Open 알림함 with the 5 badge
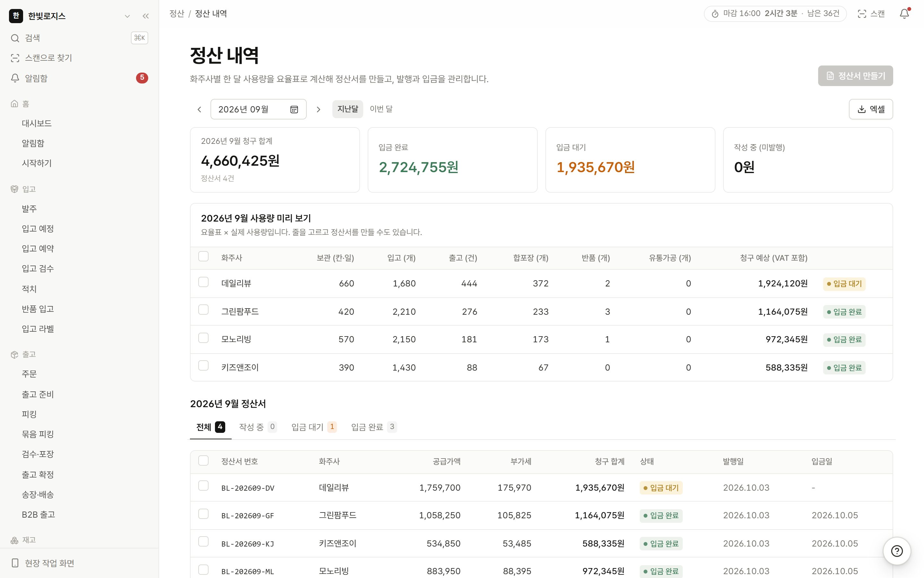Viewport: 924px width, 578px height. [x=79, y=78]
